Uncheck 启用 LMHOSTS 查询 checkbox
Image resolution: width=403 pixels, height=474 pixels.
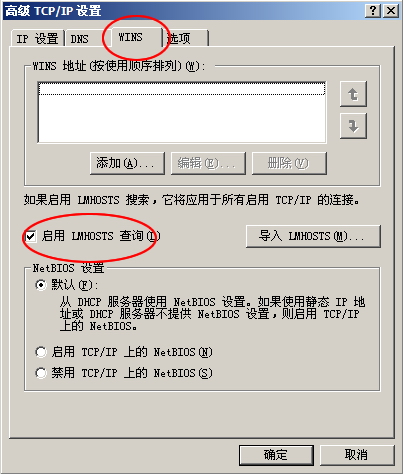pos(31,236)
